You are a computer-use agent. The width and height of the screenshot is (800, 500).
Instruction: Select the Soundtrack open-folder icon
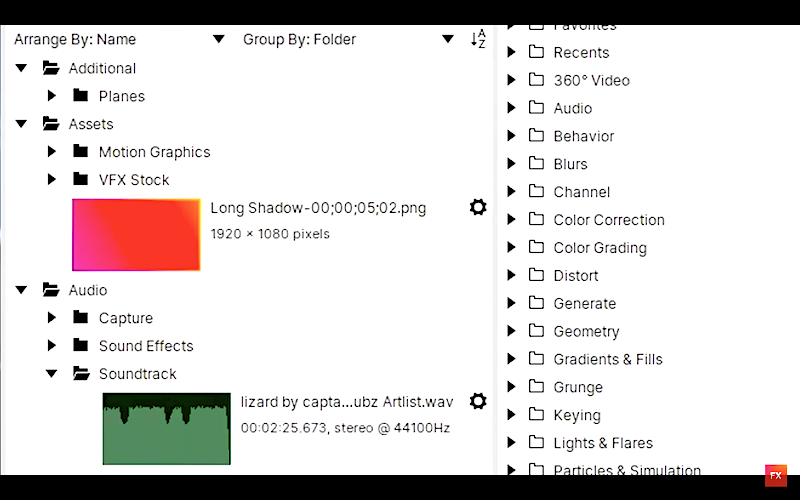(x=81, y=373)
